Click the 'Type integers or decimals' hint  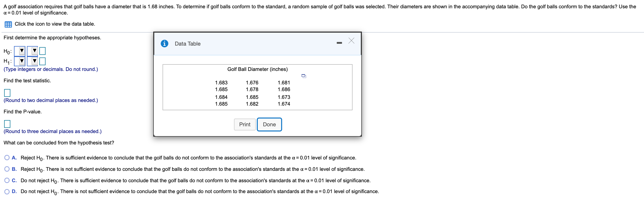[x=51, y=69]
